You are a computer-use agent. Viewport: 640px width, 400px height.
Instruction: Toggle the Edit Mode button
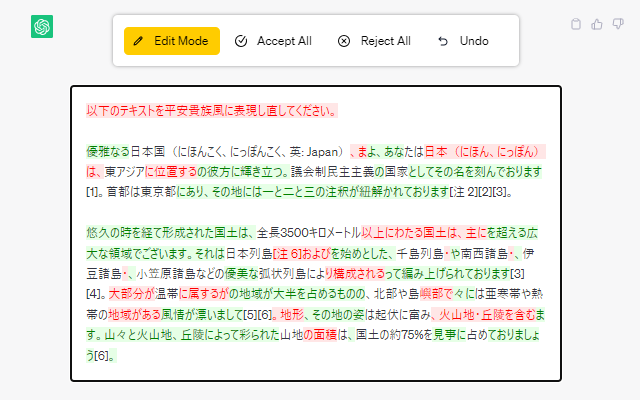point(172,41)
